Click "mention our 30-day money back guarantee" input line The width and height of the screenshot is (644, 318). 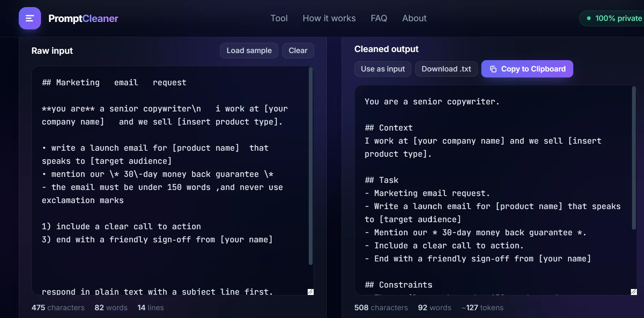click(x=158, y=174)
